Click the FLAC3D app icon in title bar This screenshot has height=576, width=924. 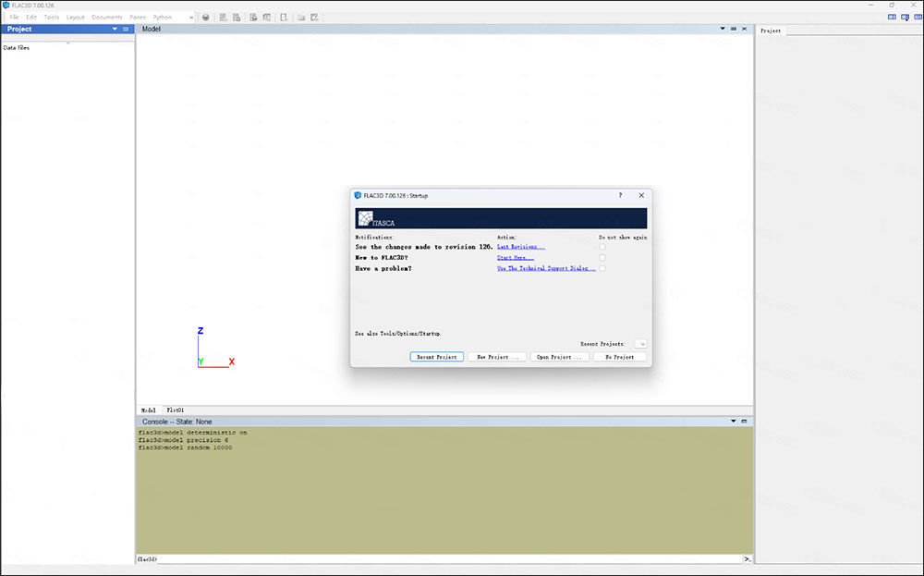6,6
